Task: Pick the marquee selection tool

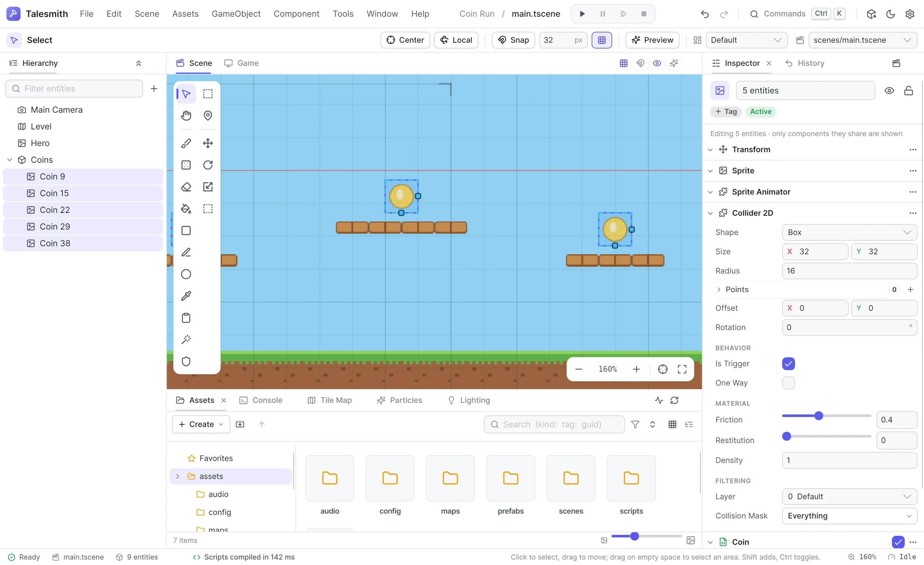Action: click(208, 93)
